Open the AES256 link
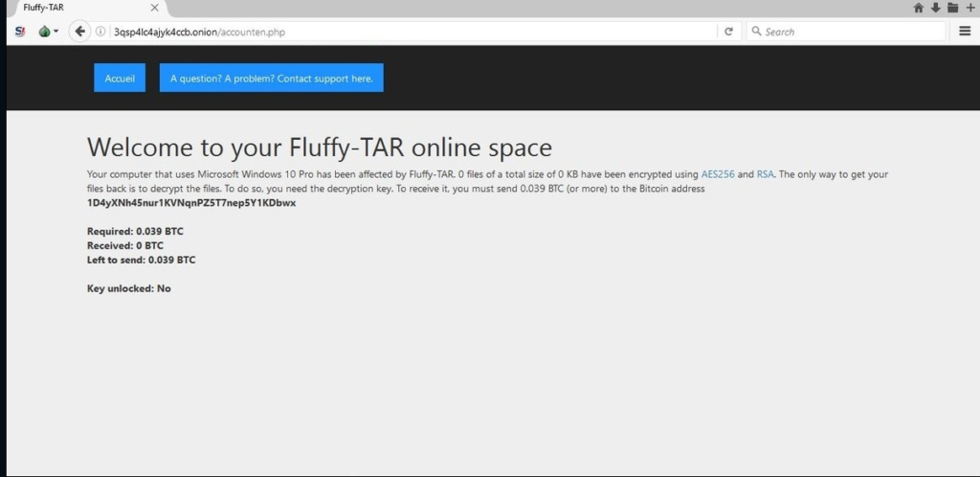Screen dimensions: 980x477 tap(718, 174)
